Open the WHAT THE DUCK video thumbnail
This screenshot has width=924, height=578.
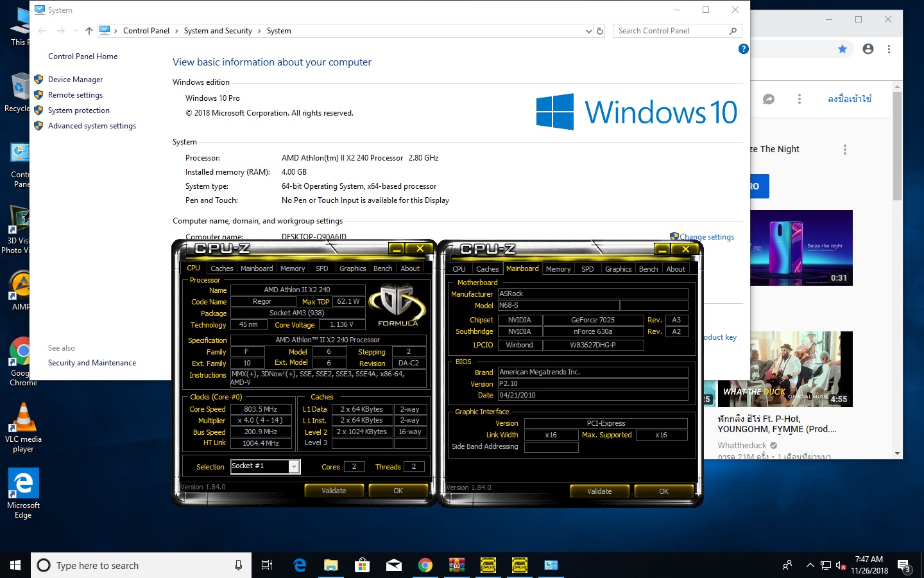(x=785, y=369)
